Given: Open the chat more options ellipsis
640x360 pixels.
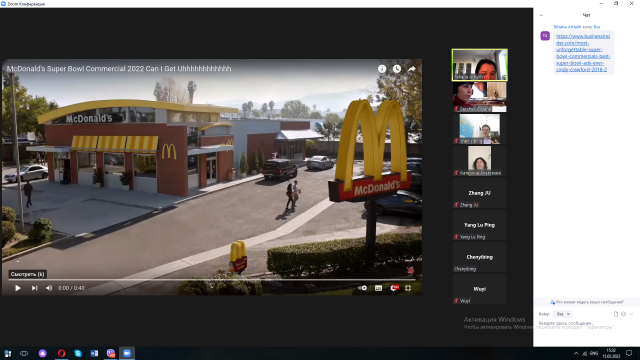Looking at the screenshot, I should [x=631, y=314].
